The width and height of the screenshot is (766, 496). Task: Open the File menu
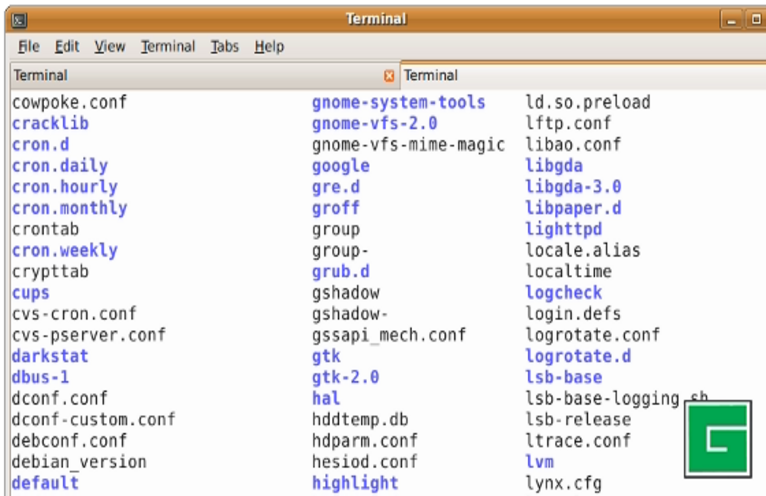coord(29,47)
